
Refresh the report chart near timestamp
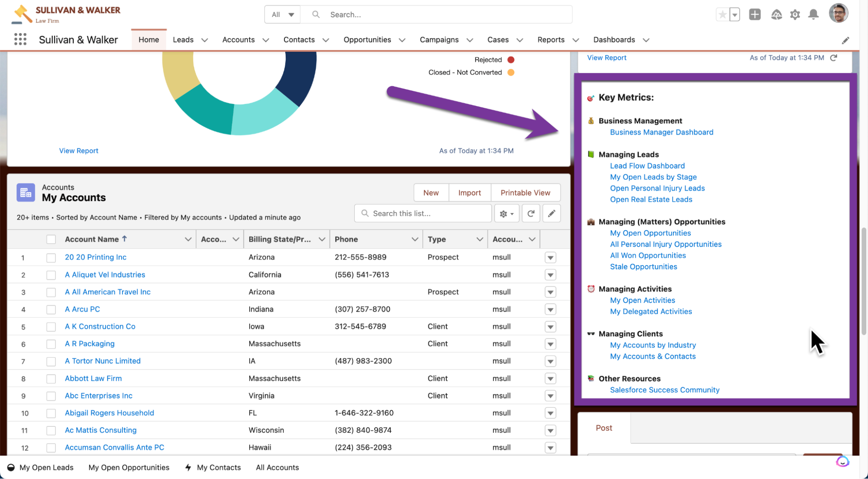pyautogui.click(x=834, y=58)
